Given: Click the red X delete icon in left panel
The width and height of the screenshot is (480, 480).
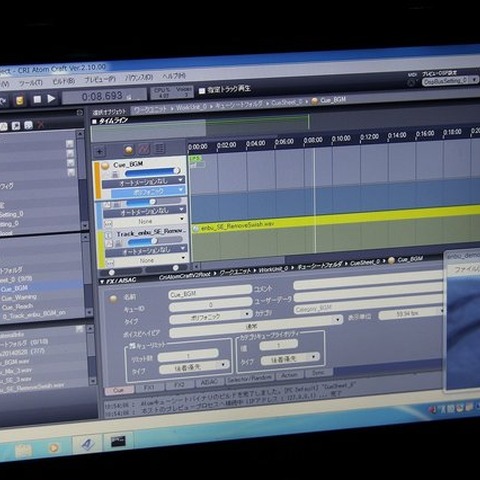Looking at the screenshot, I should point(41,125).
